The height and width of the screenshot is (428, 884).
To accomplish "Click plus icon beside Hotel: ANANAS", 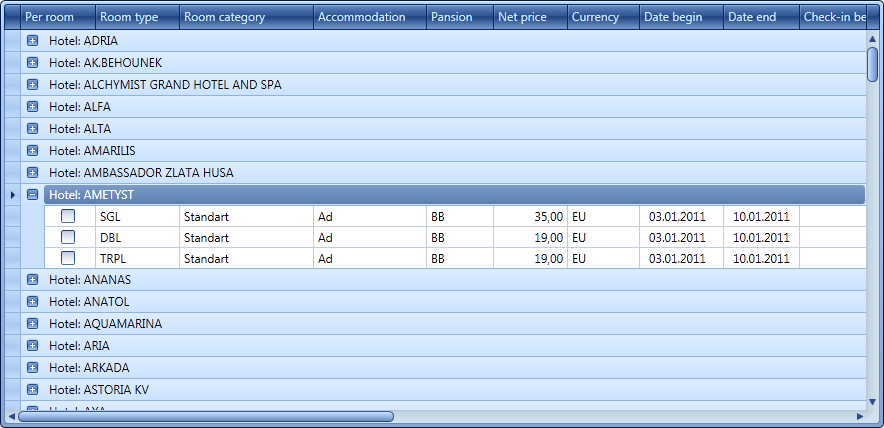I will click(32, 280).
